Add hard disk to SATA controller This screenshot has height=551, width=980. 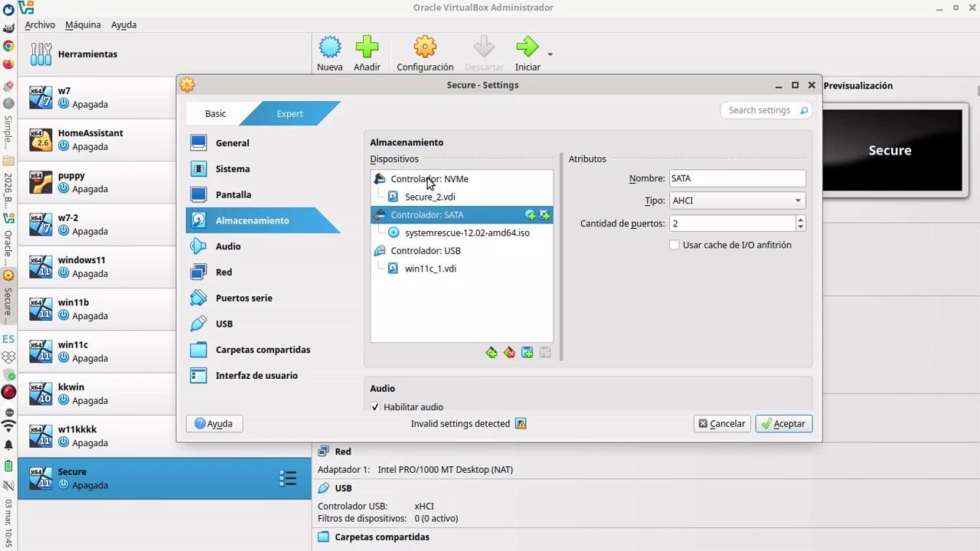coord(544,215)
